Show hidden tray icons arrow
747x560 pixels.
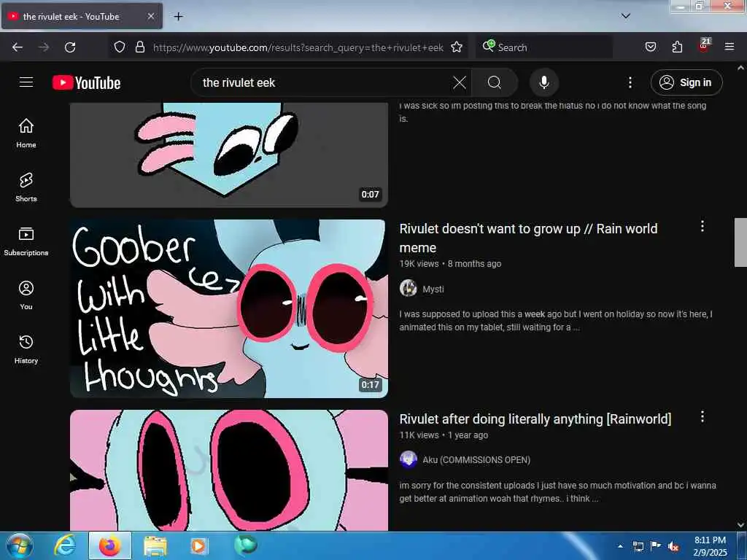tap(620, 546)
